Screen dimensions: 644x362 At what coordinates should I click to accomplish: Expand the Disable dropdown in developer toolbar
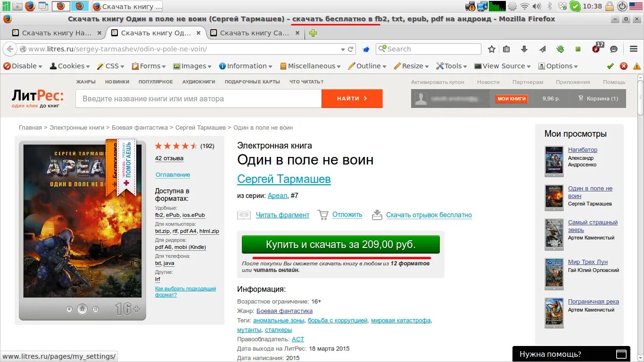point(24,66)
